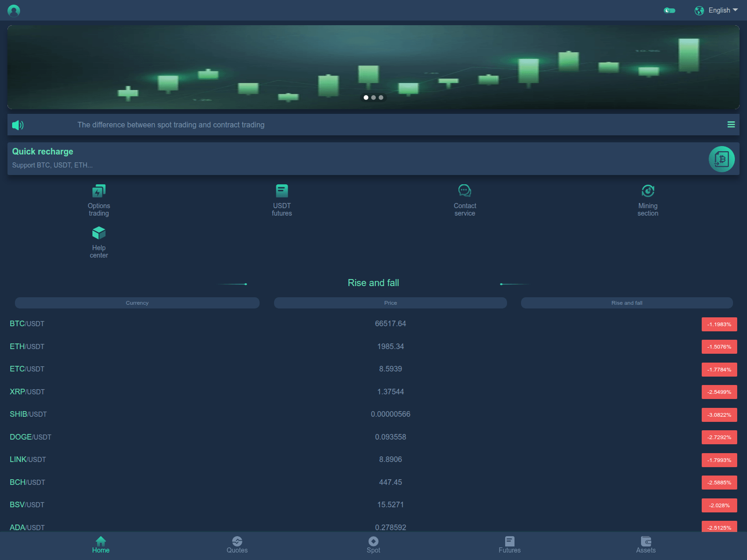
Task: Click the Currency column header
Action: [137, 302]
